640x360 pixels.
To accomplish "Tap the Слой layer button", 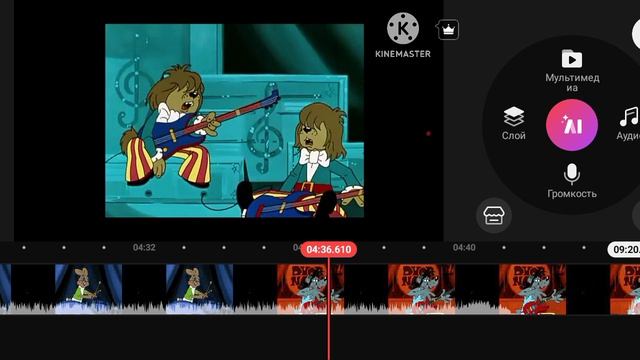I will 513,124.
